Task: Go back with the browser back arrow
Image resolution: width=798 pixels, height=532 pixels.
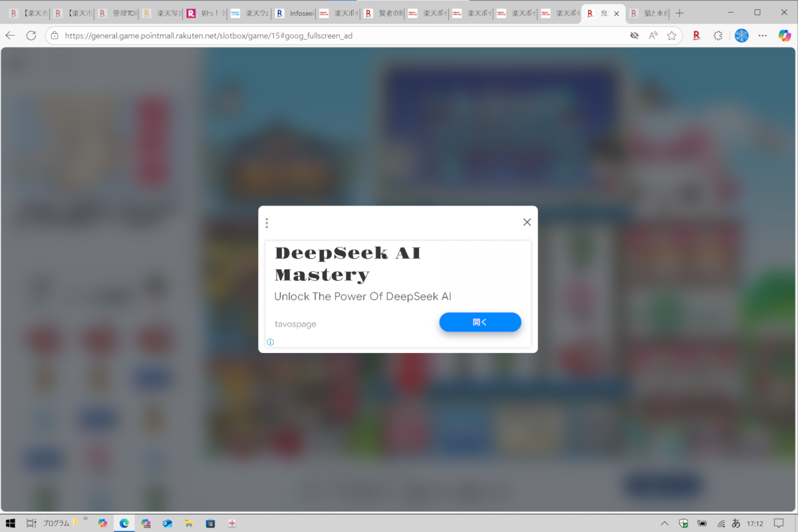Action: 10,35
